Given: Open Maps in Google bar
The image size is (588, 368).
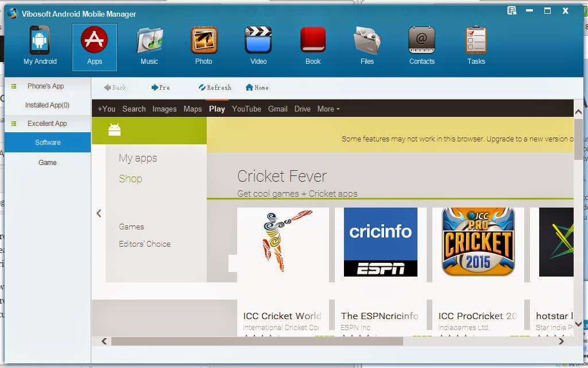Looking at the screenshot, I should [193, 109].
